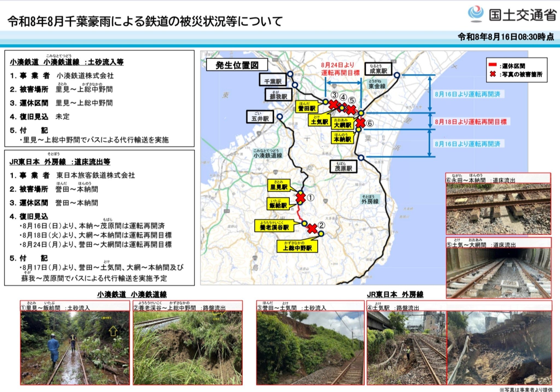The height and width of the screenshot is (392, 560).
Task: Click the red X marker beside ② on map
Action: (x=312, y=228)
